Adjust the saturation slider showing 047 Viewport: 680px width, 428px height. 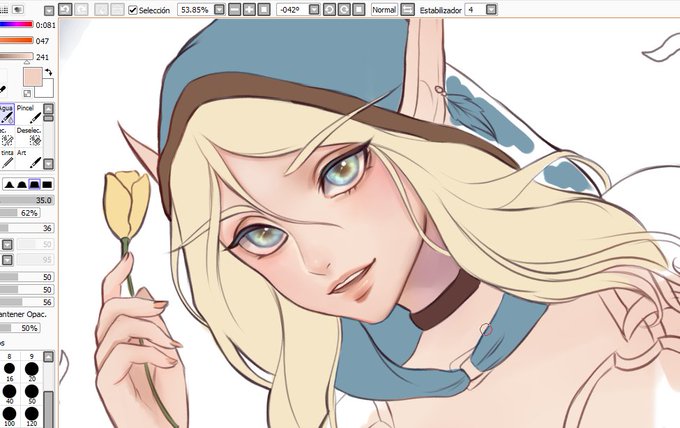pyautogui.click(x=16, y=40)
